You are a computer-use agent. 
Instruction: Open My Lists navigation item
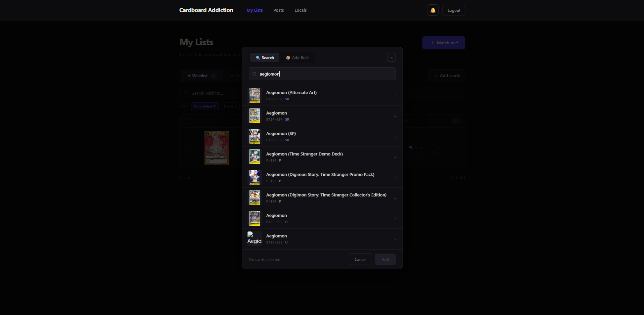pyautogui.click(x=255, y=10)
